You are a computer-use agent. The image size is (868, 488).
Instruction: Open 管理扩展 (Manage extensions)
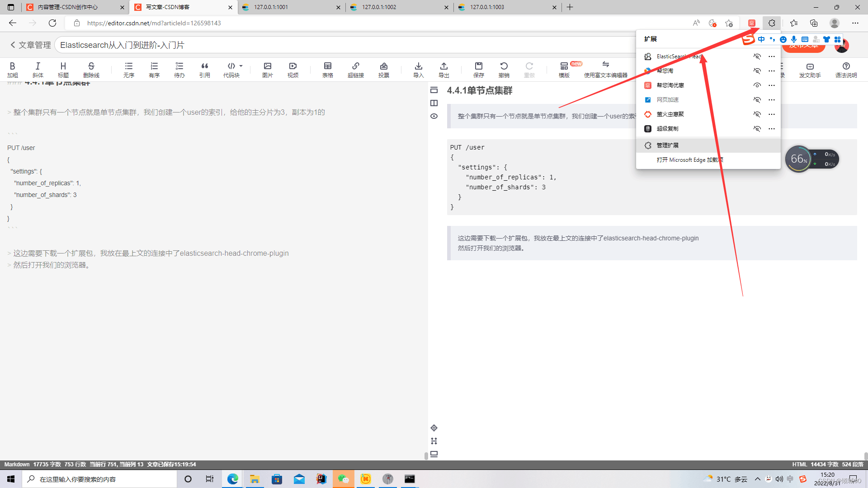pyautogui.click(x=708, y=145)
